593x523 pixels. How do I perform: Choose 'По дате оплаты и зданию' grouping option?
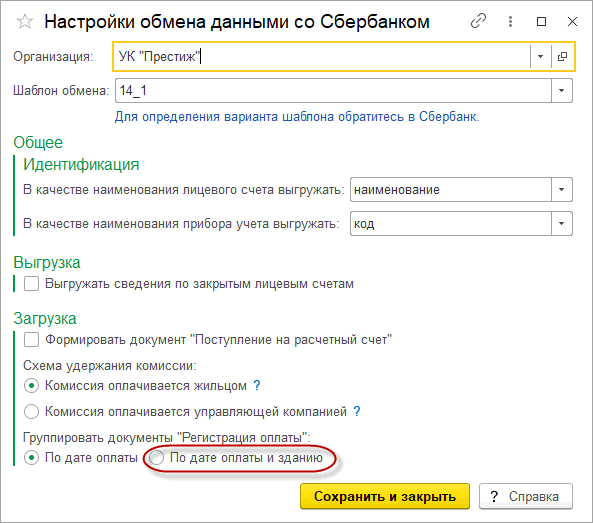(x=156, y=458)
